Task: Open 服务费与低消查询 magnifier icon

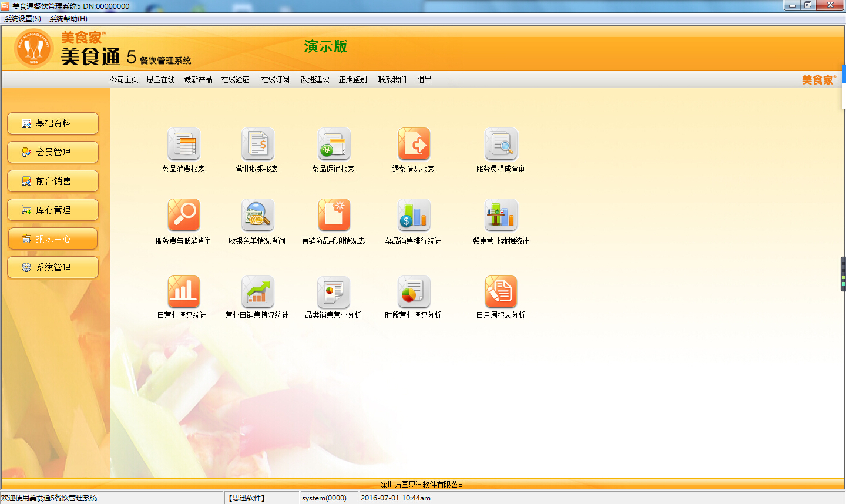Action: coord(184,216)
